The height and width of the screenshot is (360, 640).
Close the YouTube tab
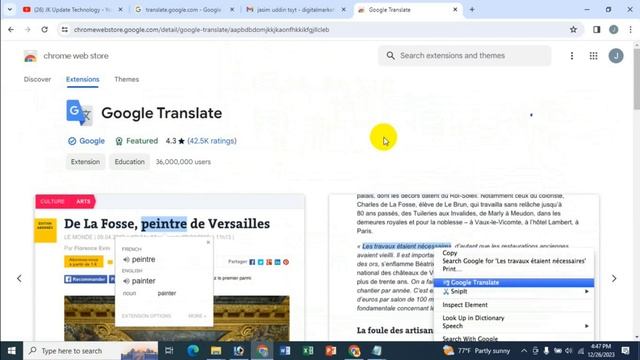point(120,9)
